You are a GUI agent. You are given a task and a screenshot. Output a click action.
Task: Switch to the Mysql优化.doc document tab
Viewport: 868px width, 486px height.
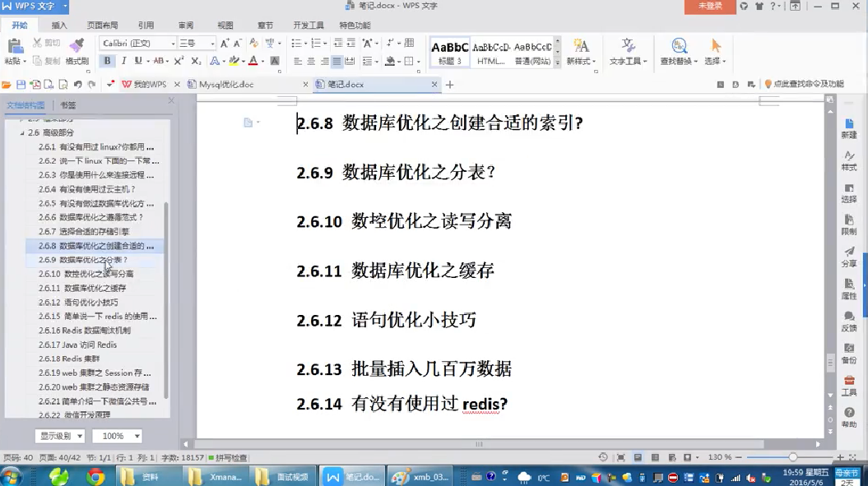(x=220, y=84)
